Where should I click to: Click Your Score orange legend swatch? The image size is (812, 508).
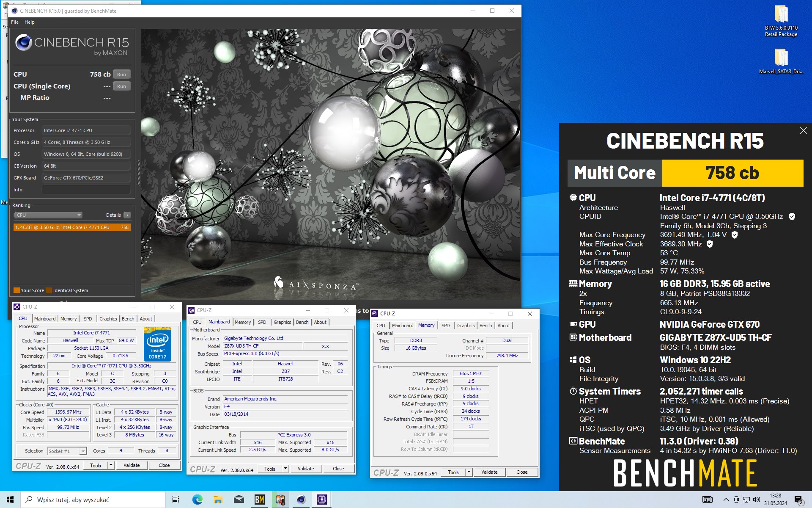point(16,290)
